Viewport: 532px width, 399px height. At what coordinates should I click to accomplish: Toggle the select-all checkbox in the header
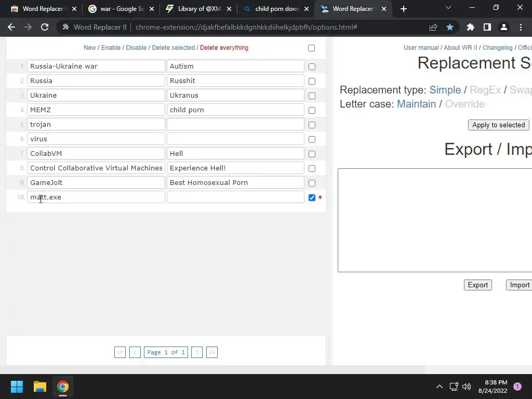[x=311, y=48]
